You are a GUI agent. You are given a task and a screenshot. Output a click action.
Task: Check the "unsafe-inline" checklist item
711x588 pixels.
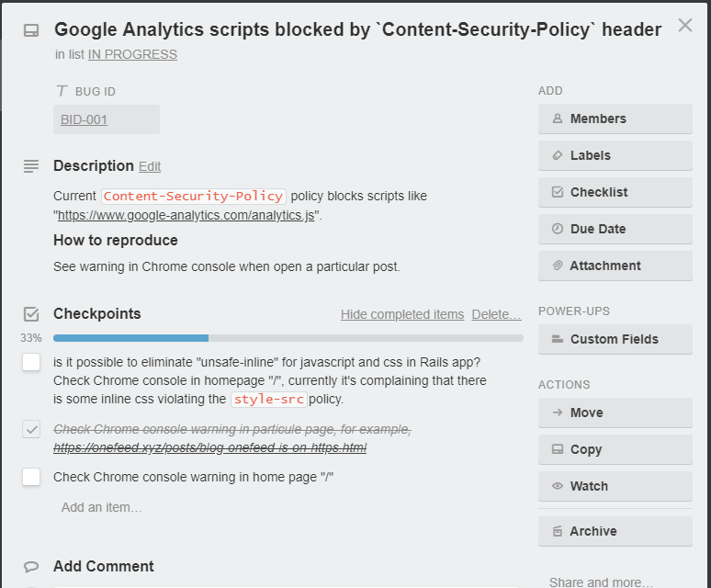(x=31, y=362)
